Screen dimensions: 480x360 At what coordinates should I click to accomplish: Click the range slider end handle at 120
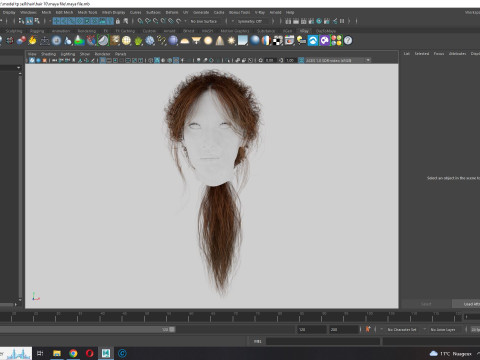point(172,329)
